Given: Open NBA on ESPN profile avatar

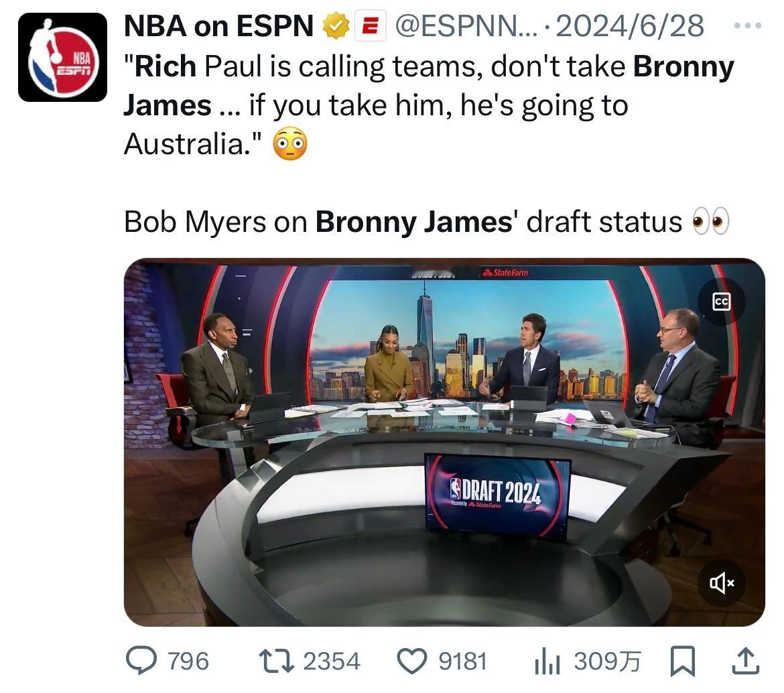Looking at the screenshot, I should [x=62, y=58].
